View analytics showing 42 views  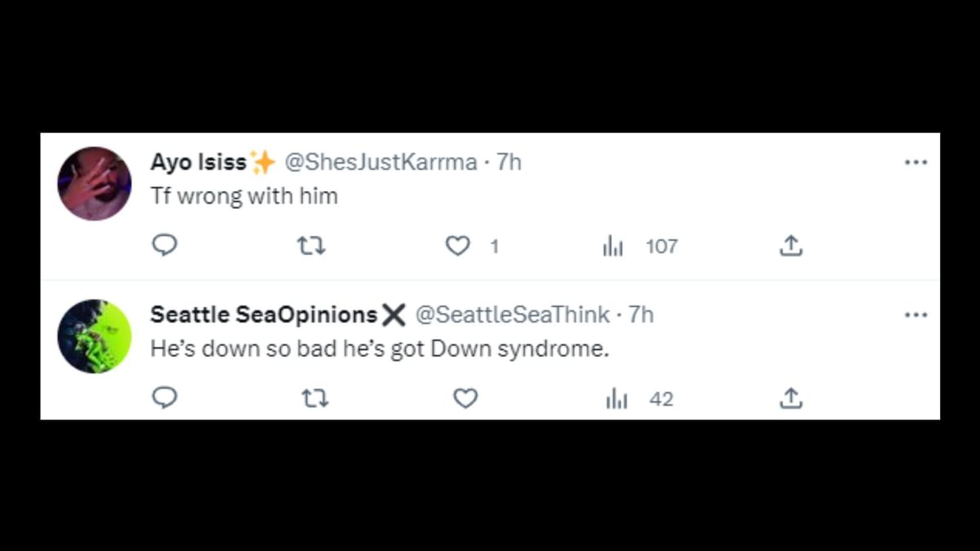tap(616, 399)
